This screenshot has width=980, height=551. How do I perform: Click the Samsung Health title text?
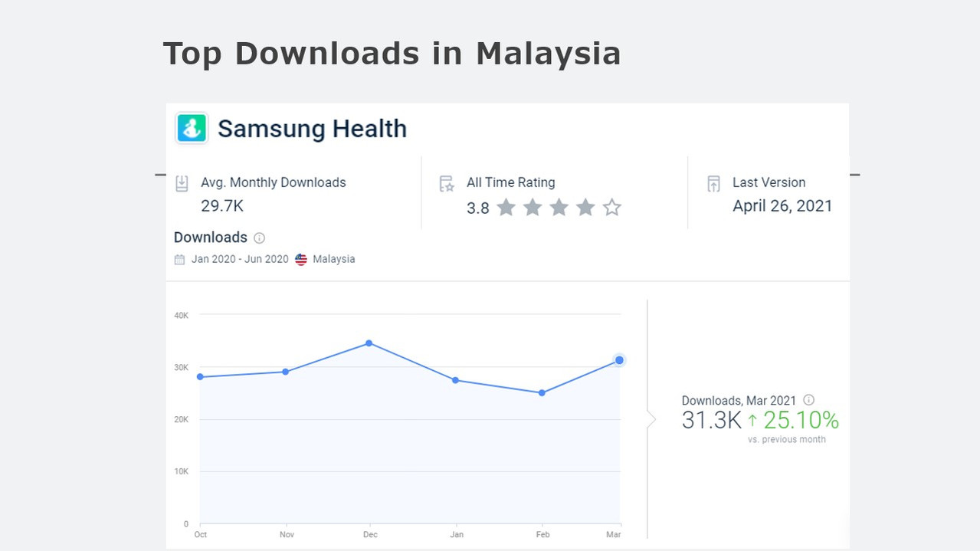click(312, 129)
